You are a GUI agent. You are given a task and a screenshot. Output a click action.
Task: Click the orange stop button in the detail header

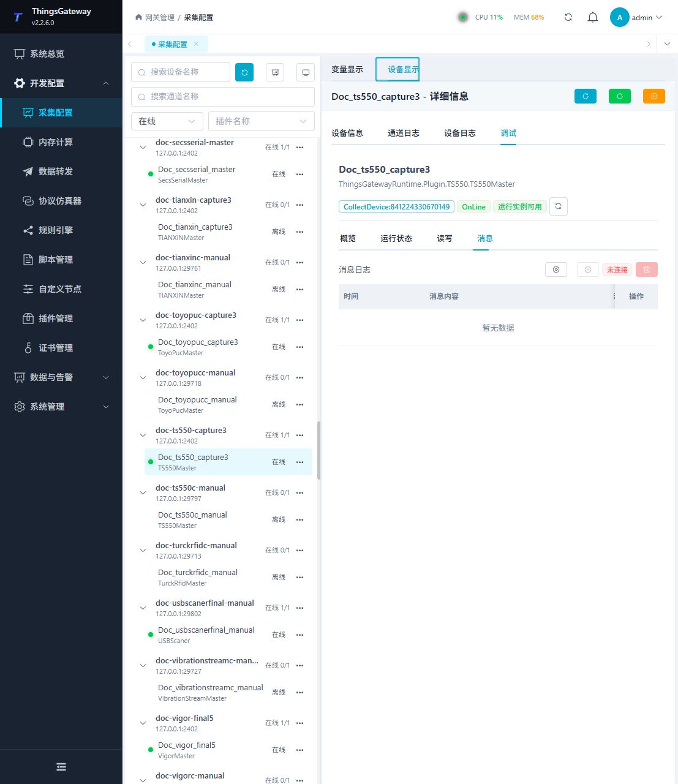(654, 96)
